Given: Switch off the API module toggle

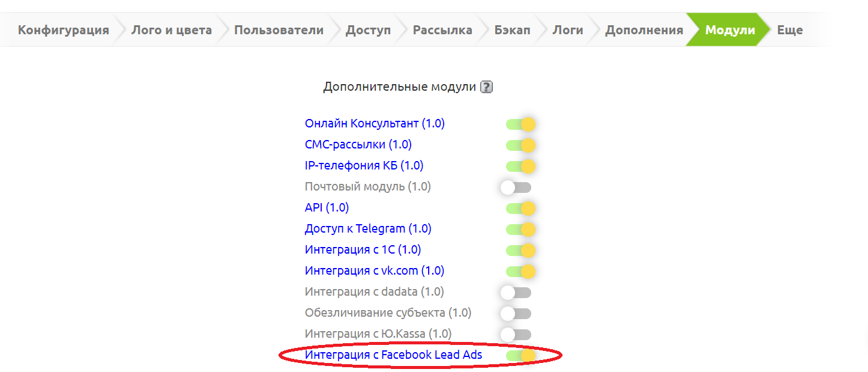Looking at the screenshot, I should click(x=520, y=209).
